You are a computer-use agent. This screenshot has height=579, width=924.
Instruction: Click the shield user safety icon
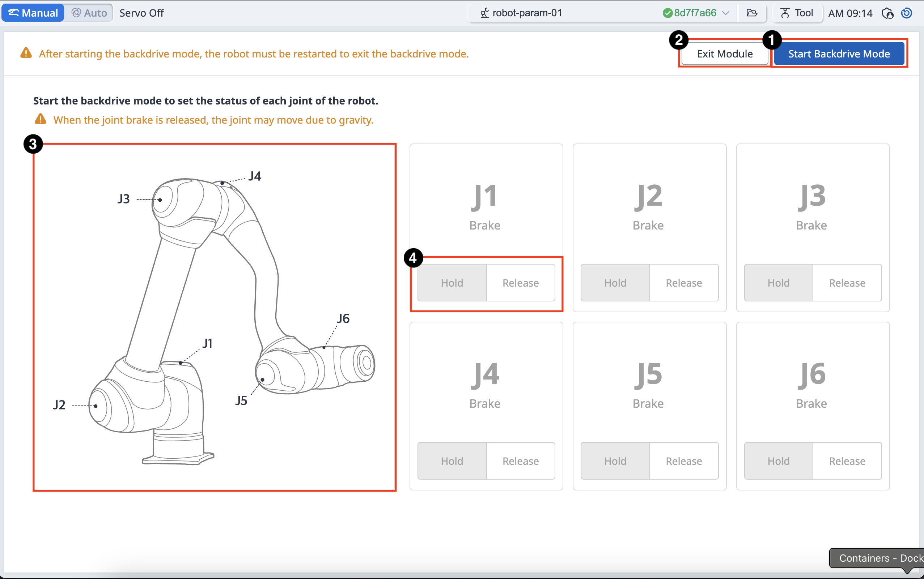coord(887,13)
